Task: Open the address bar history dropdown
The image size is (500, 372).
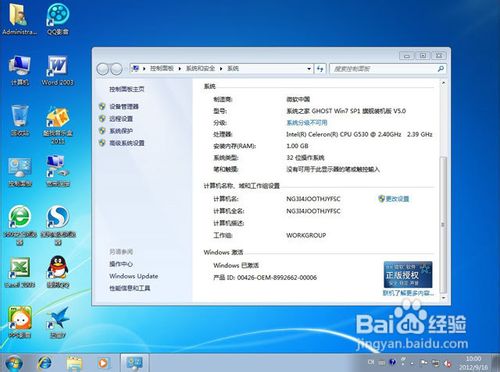Action: pos(309,69)
